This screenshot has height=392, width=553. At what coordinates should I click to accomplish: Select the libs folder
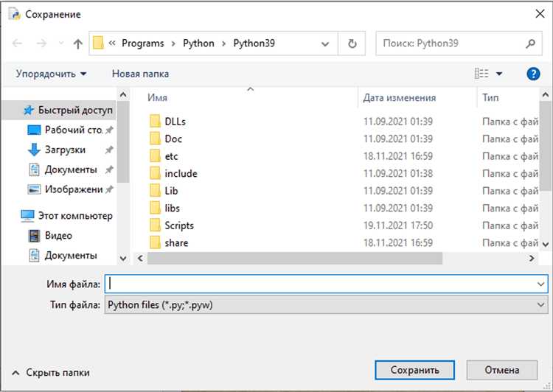(x=164, y=208)
